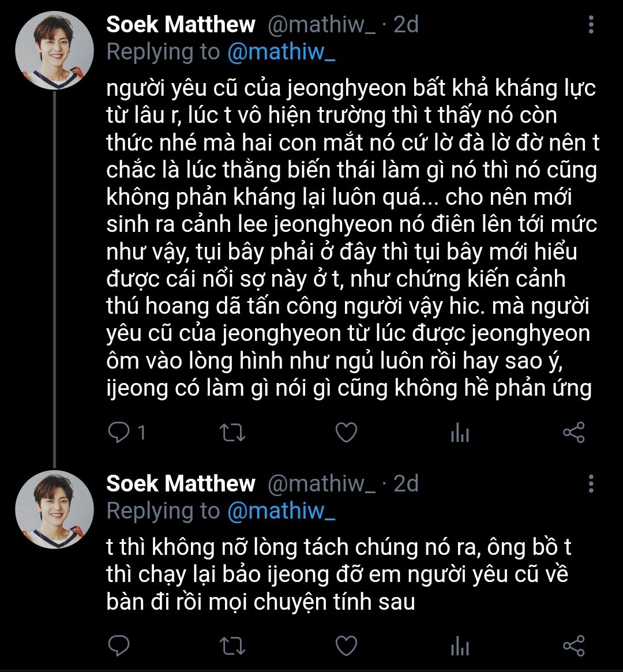Image resolution: width=623 pixels, height=672 pixels.
Task: Share the first tweet
Action: 573,433
